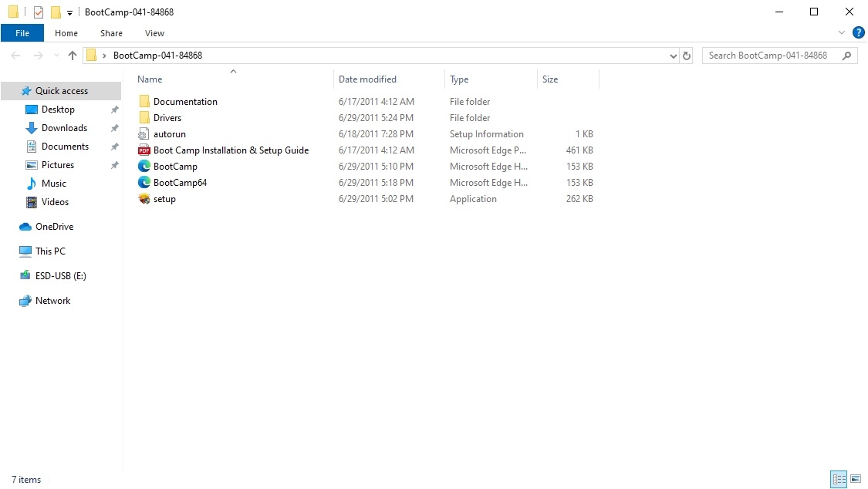Click the ESD-USB (E:) drive icon

[25, 275]
